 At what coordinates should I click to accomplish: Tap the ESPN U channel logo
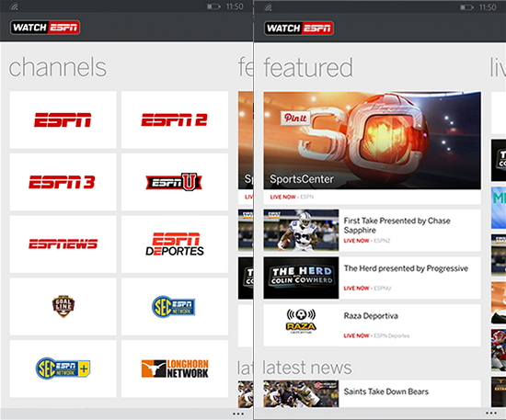[174, 182]
